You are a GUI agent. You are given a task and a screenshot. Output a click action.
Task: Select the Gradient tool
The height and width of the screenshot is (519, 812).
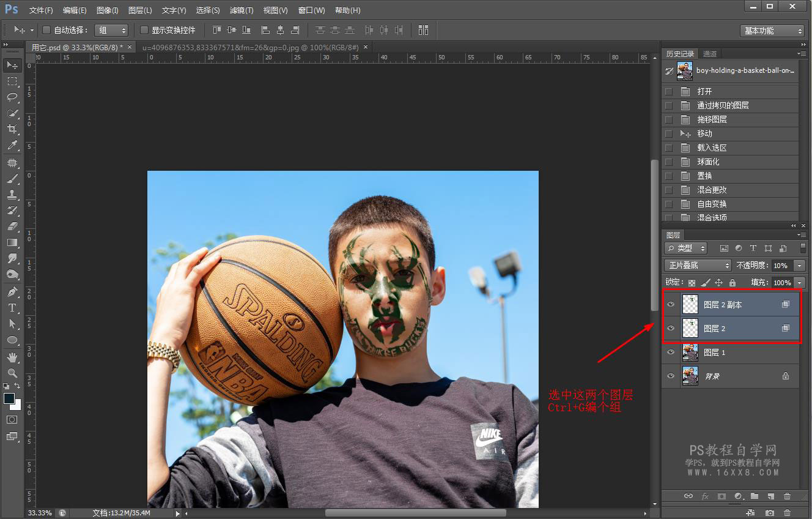12,242
